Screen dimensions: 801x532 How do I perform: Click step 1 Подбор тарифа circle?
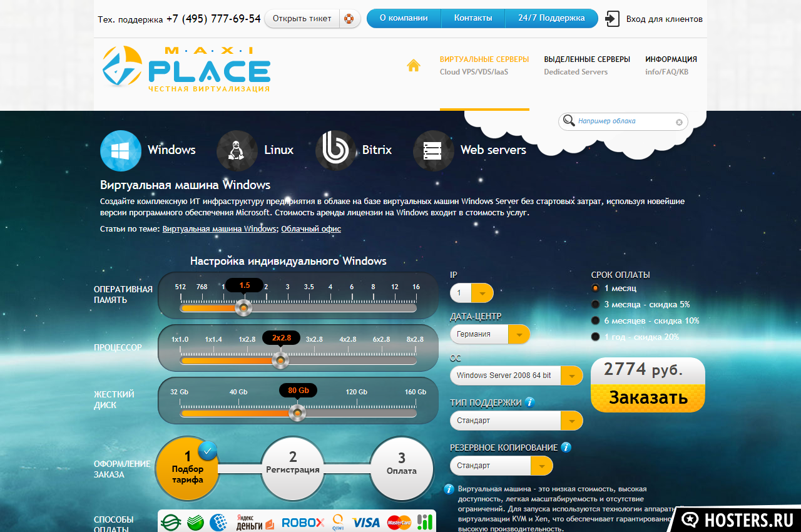tap(187, 469)
